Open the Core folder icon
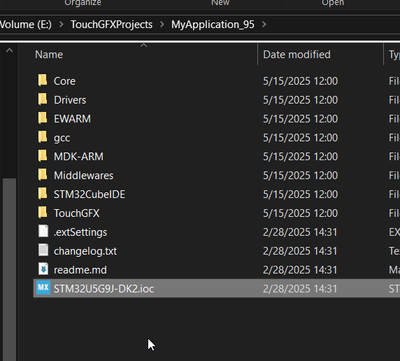400x361 pixels. [42, 81]
